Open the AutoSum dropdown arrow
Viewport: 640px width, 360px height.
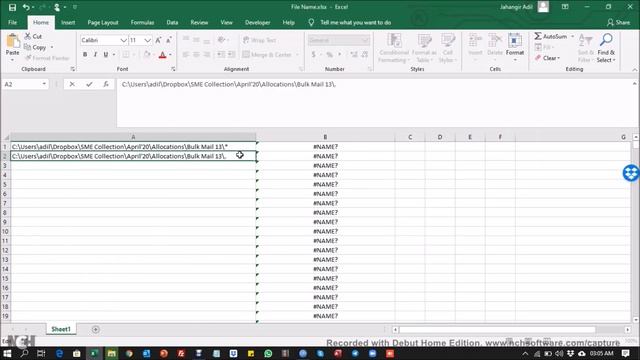(x=572, y=36)
